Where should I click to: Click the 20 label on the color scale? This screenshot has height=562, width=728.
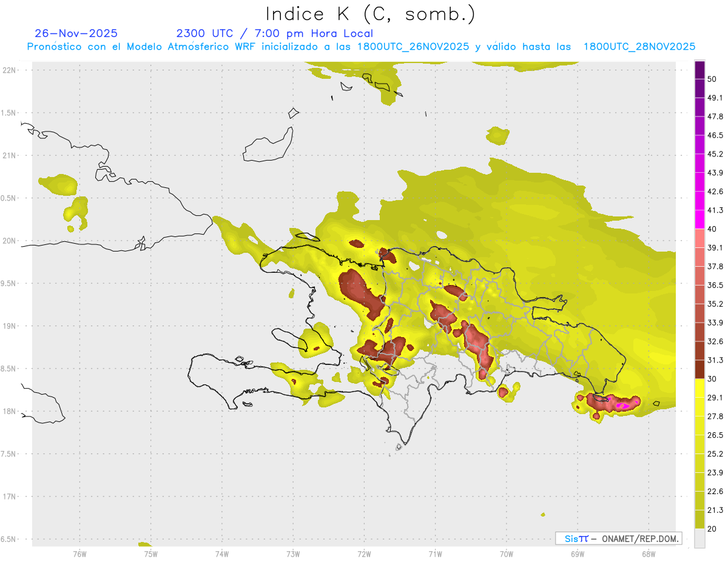(x=713, y=529)
